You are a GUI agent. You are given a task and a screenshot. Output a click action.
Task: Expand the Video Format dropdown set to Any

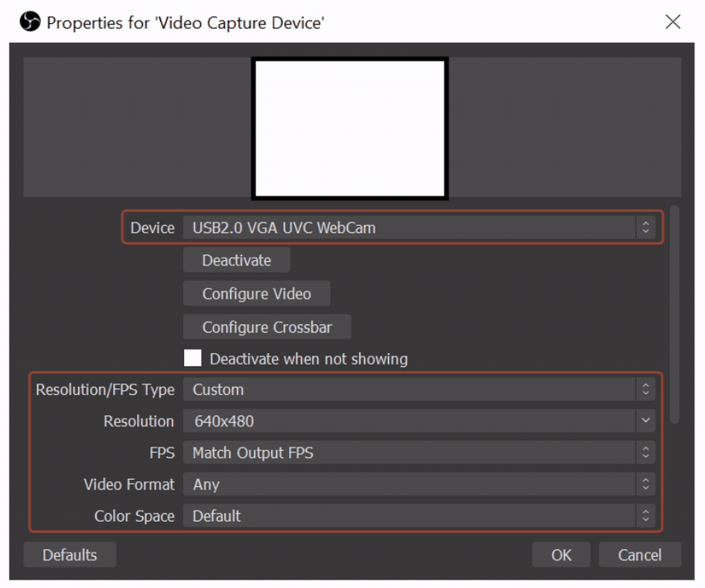pos(418,484)
